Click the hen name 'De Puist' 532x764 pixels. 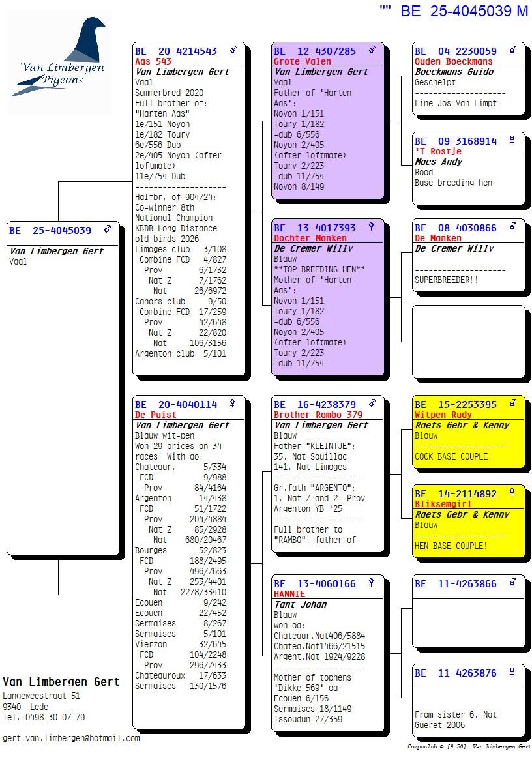pos(155,415)
